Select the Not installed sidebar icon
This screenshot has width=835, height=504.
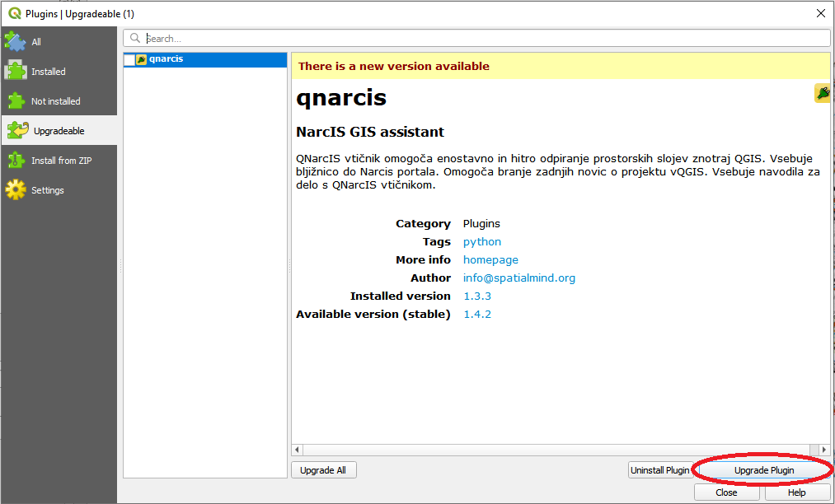(15, 100)
